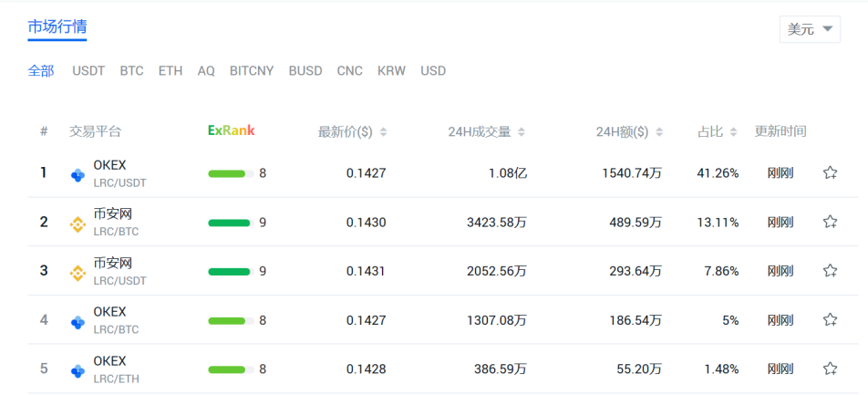Open the 美元 currency dropdown
The image size is (868, 395).
pyautogui.click(x=810, y=29)
